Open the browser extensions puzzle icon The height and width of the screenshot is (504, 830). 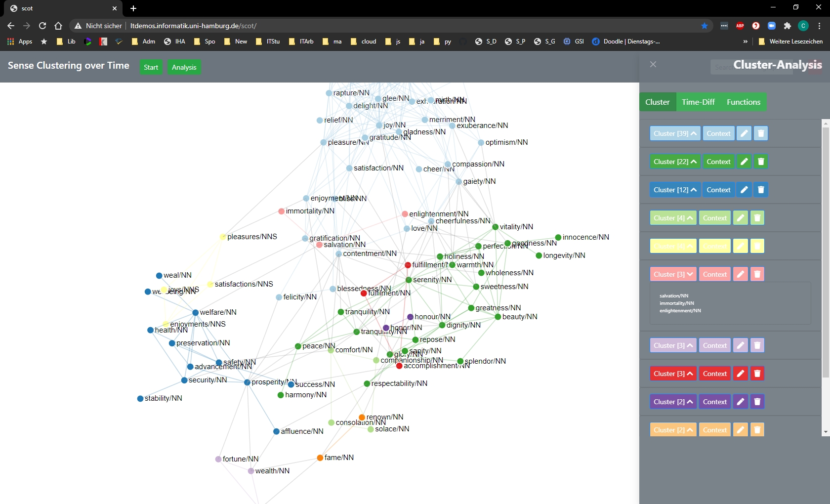click(787, 26)
